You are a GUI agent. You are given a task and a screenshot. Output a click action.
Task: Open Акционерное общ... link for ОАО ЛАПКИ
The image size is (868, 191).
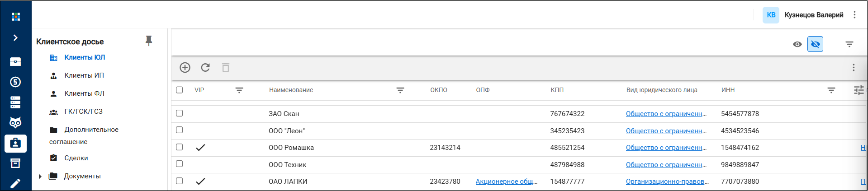pyautogui.click(x=506, y=182)
